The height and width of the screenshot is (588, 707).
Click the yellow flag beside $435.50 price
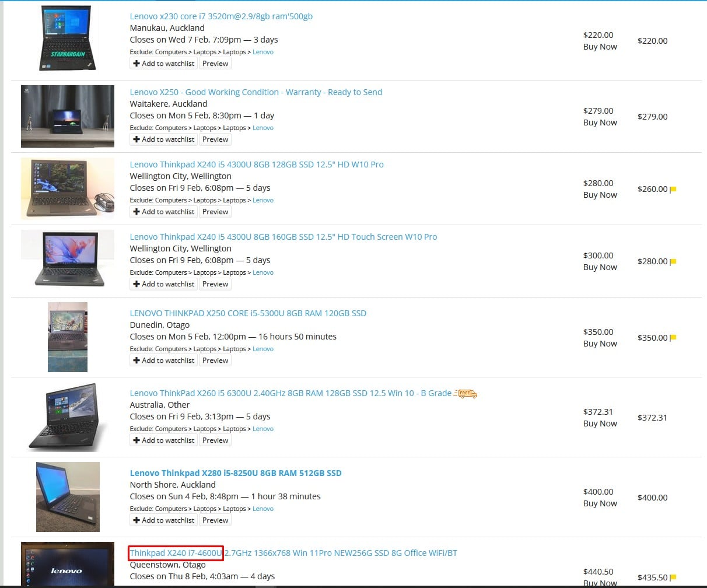tap(673, 577)
